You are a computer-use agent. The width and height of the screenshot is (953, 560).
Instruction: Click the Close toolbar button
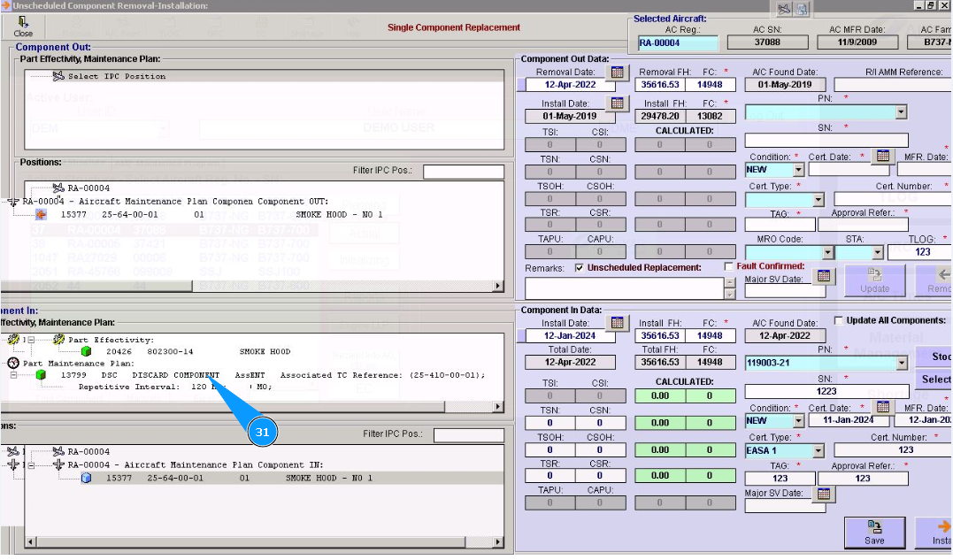click(x=22, y=27)
